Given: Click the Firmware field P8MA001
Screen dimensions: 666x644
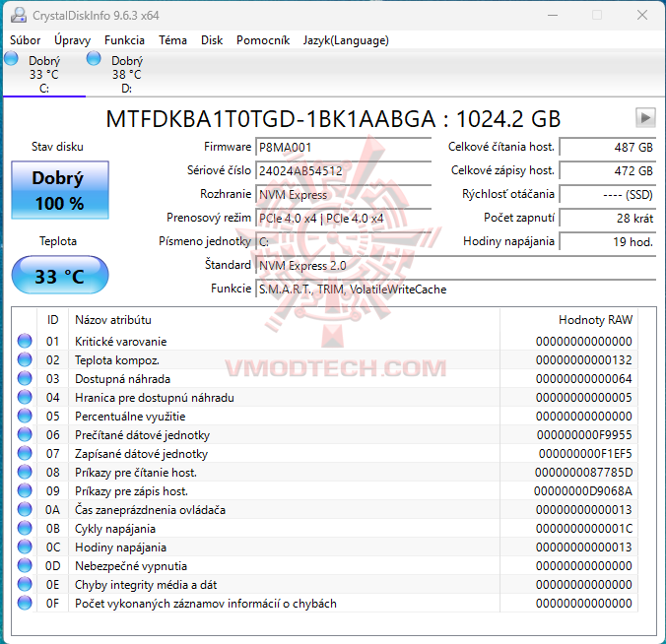Looking at the screenshot, I should coord(343,148).
